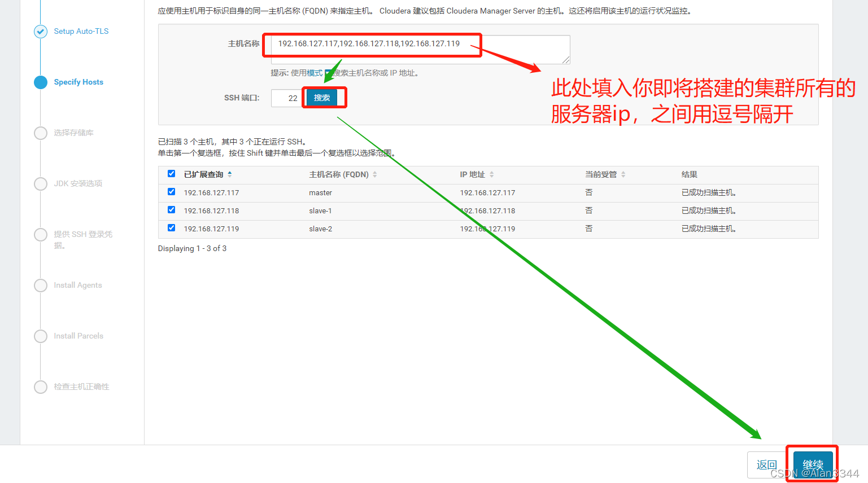Select the slave-2 hostname cell
The image size is (868, 483).
point(320,229)
